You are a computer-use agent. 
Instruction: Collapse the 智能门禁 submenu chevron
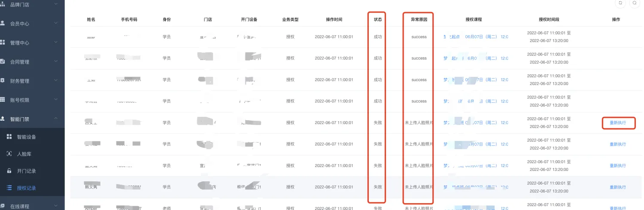(56, 119)
